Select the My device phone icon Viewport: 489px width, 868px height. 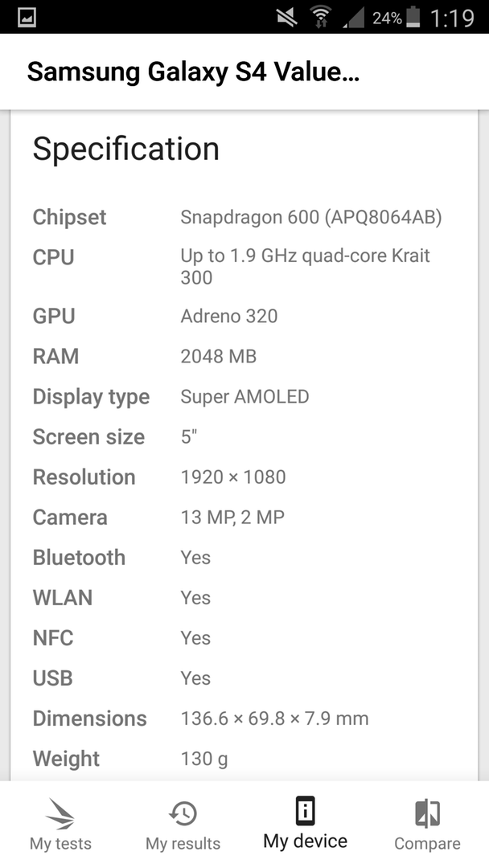305,811
